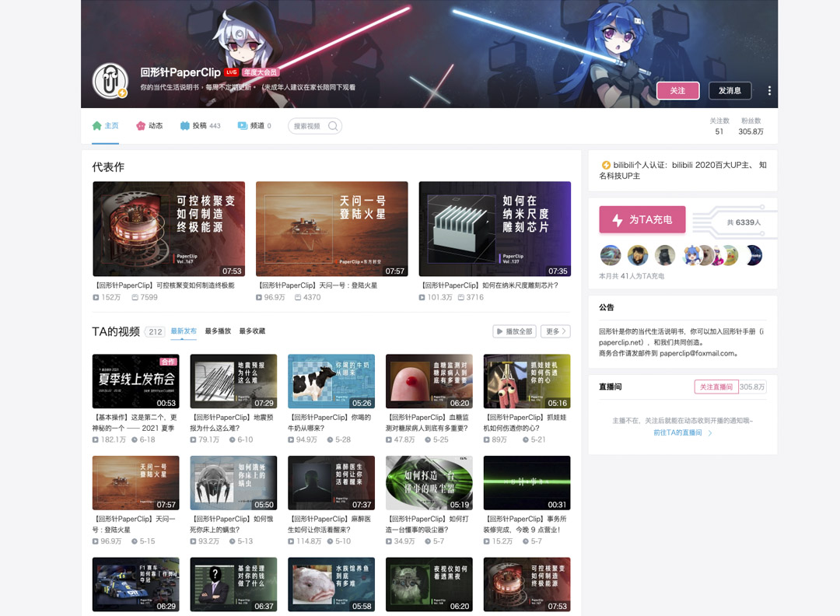Click the 粉丝数 305.8万 followers count
The width and height of the screenshot is (840, 616).
[751, 127]
